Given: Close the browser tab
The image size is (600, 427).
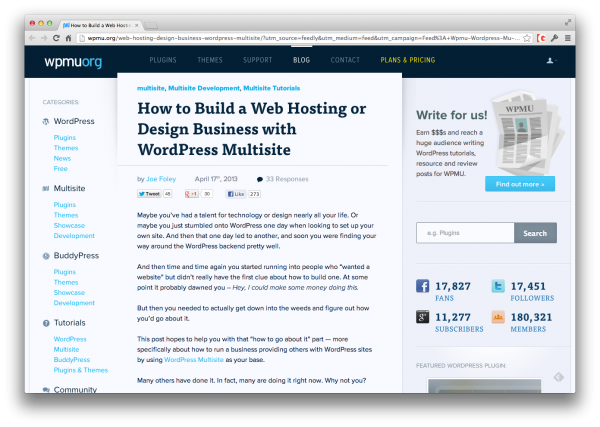Looking at the screenshot, I should click(x=137, y=25).
